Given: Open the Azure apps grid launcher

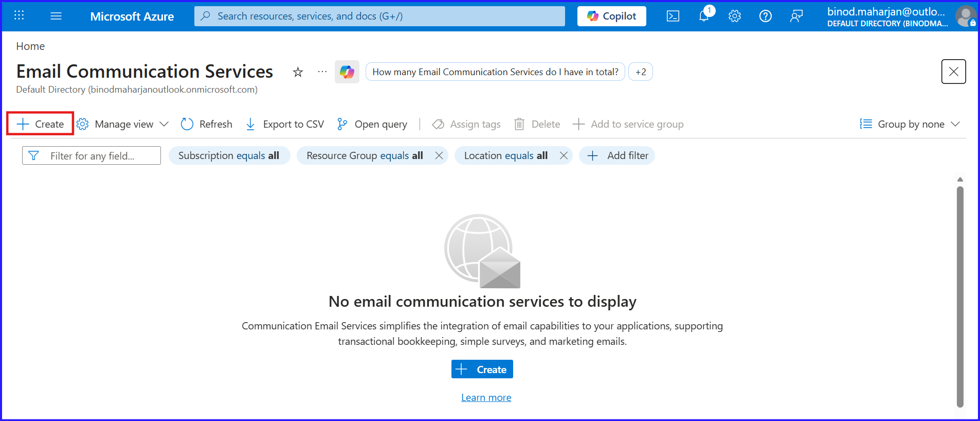Looking at the screenshot, I should pyautogui.click(x=19, y=15).
